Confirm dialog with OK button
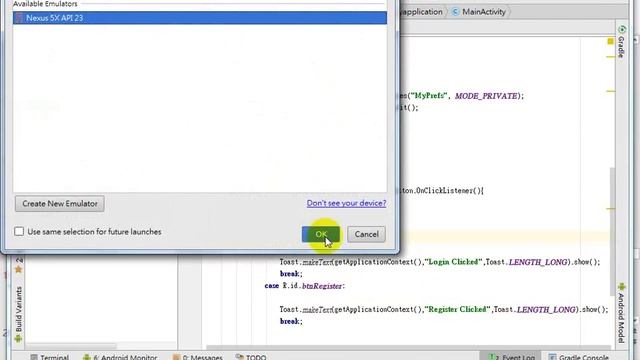Viewport: 640px width, 360px height. [x=321, y=234]
